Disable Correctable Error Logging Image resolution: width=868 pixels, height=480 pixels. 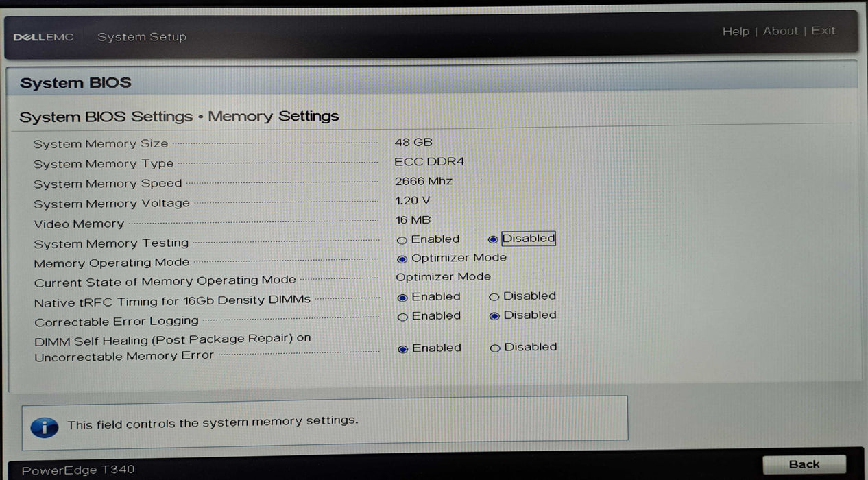pyautogui.click(x=494, y=316)
